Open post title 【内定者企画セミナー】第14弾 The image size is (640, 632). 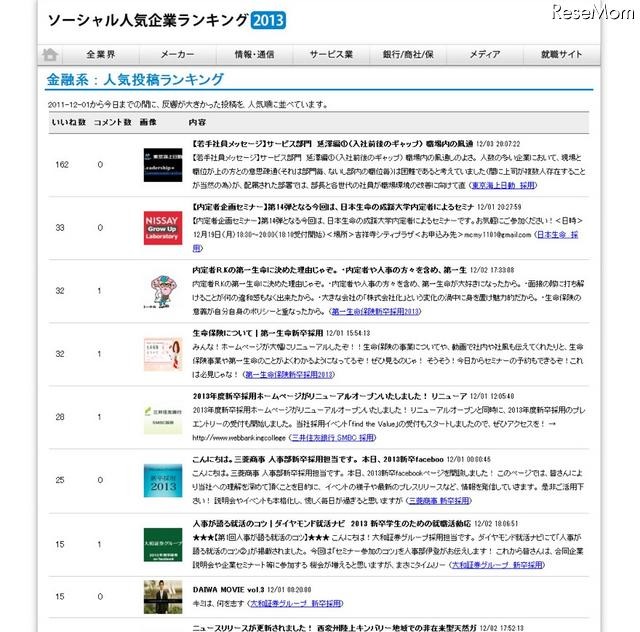tap(333, 207)
